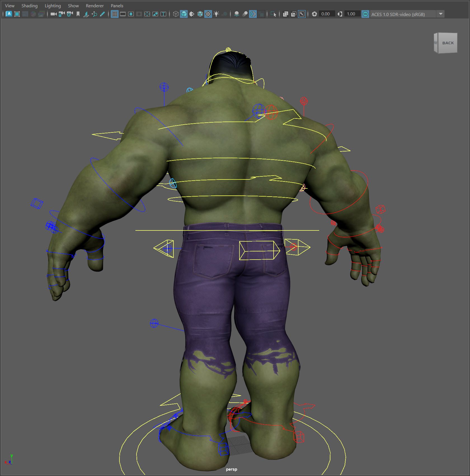Screen dimensions: 470x476
Task: Toggle the Field Chart overlay
Action: (147, 14)
